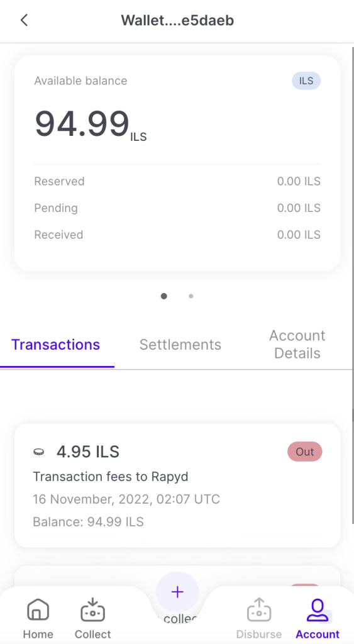Click the Wallet....e5daeb title
This screenshot has width=354, height=644.
click(177, 20)
